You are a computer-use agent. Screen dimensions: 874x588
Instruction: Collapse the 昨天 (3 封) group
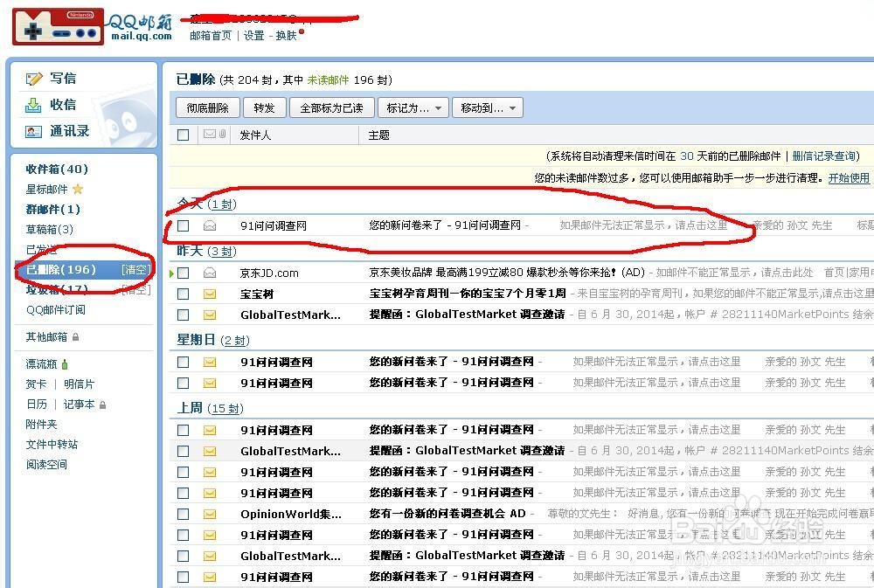206,252
